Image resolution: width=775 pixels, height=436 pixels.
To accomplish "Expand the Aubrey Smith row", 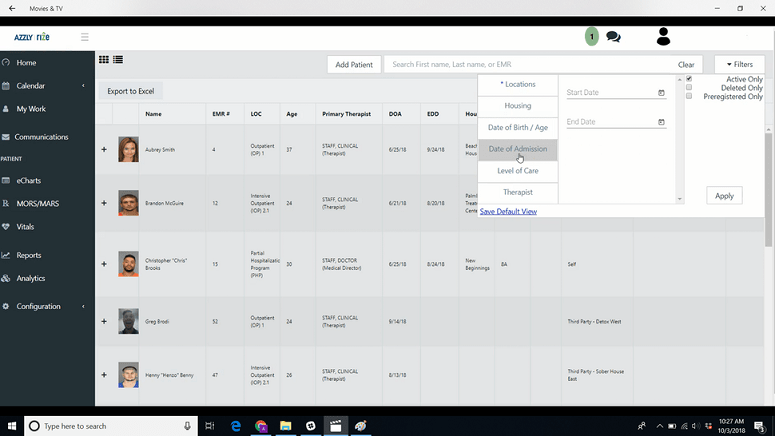I will point(104,149).
